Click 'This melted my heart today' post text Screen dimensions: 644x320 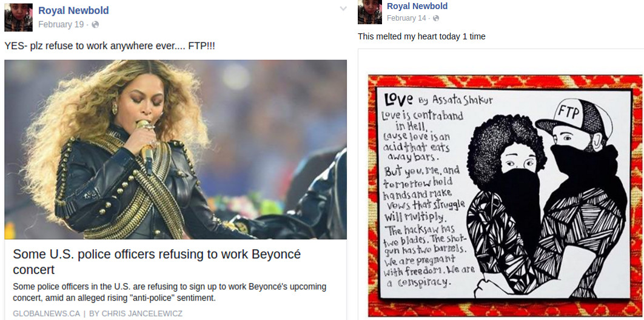point(421,36)
